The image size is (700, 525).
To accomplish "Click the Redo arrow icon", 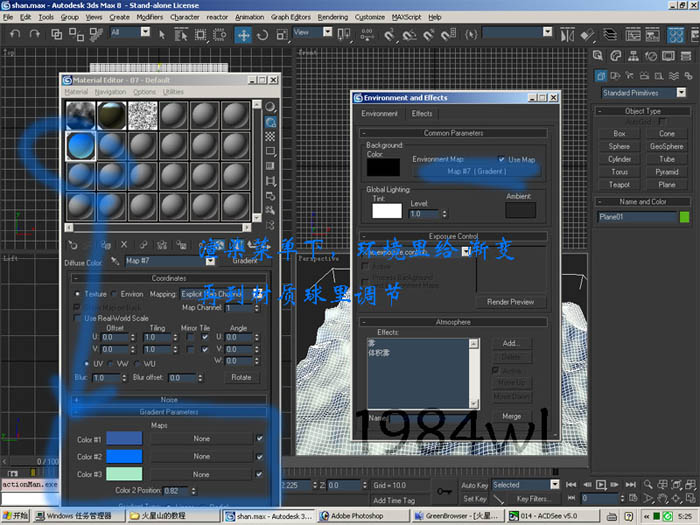I will click(34, 34).
